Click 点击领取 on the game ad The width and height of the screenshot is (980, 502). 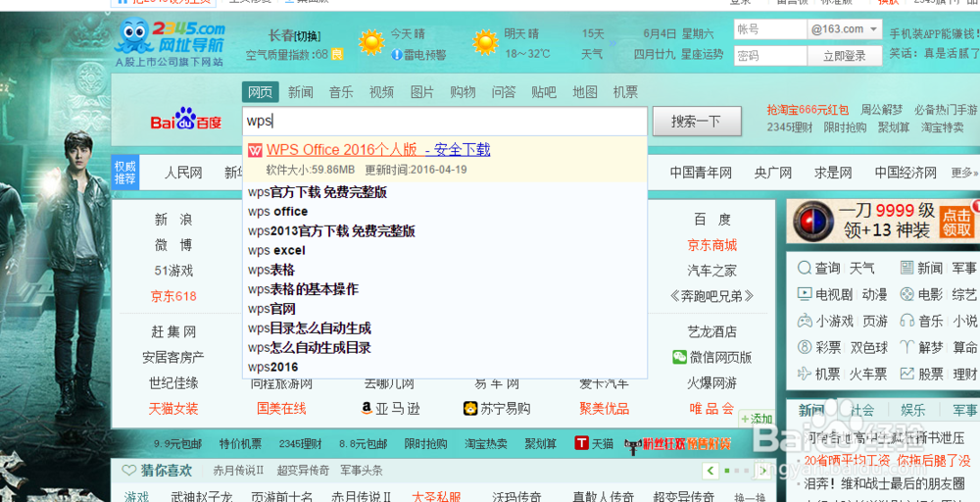point(956,223)
